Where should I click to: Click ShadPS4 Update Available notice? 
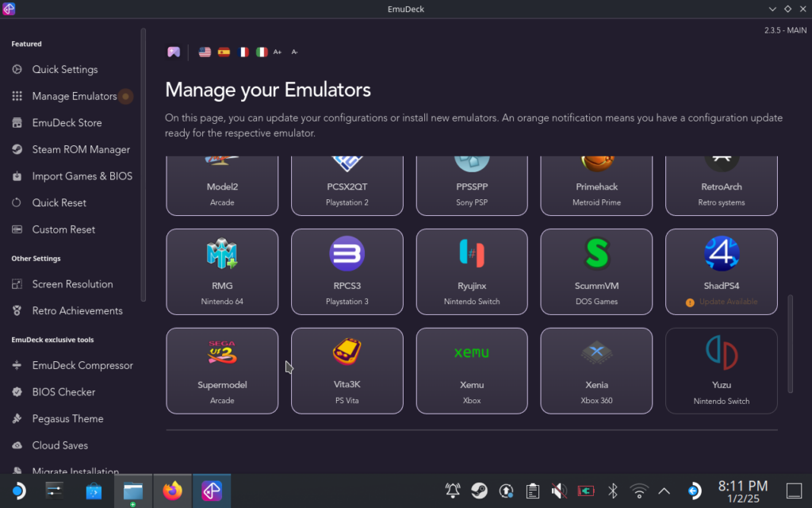click(x=722, y=302)
